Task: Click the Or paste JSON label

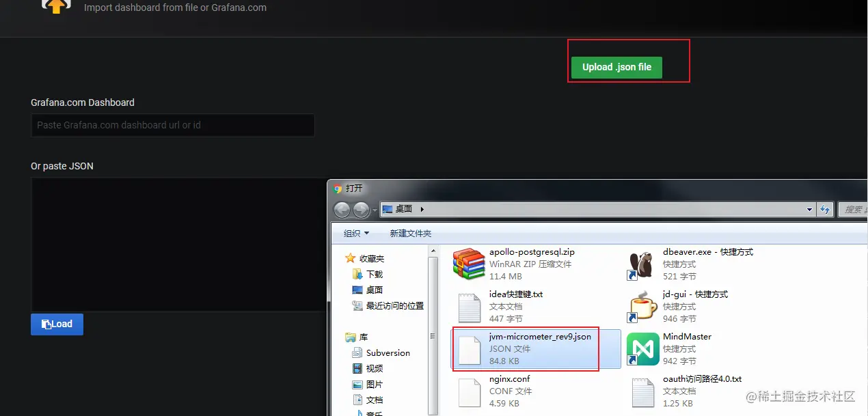Action: (62, 166)
